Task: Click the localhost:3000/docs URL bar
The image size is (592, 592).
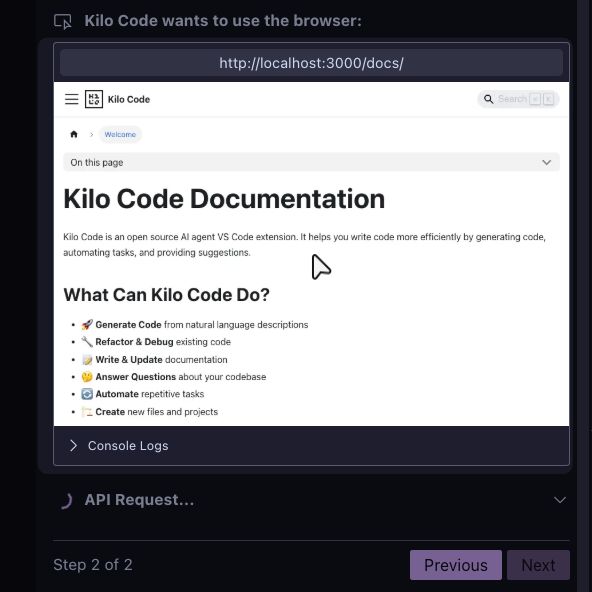Action: coord(311,63)
